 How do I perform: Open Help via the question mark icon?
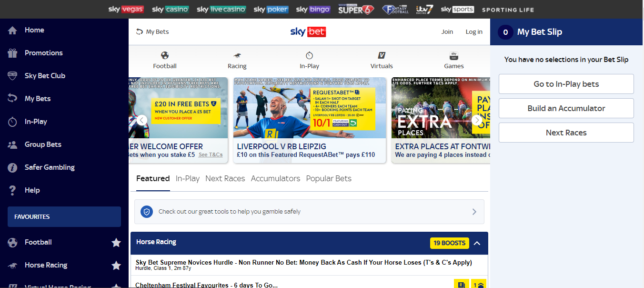coord(13,190)
